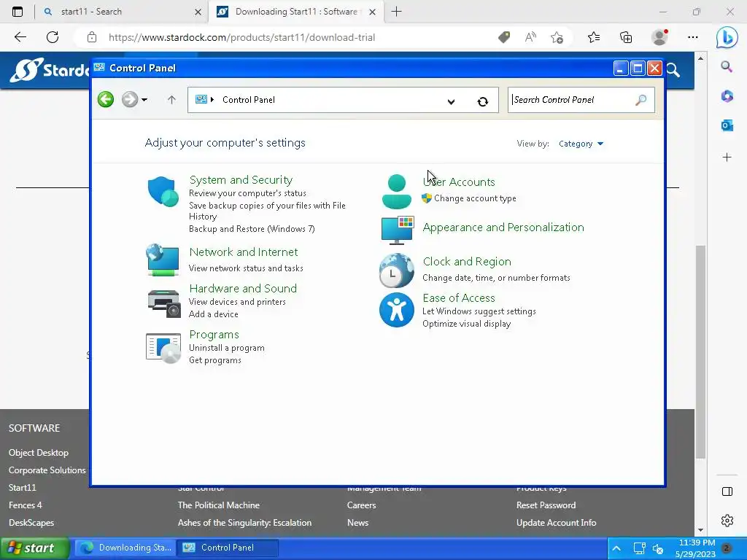Click View network status and tasks
Screen dimensions: 747x560
[x=246, y=268]
